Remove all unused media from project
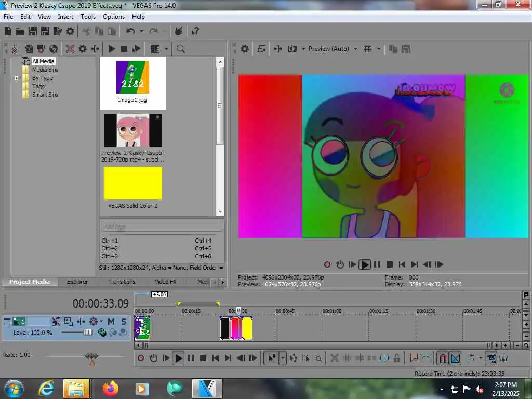532x399 pixels. 16,49
